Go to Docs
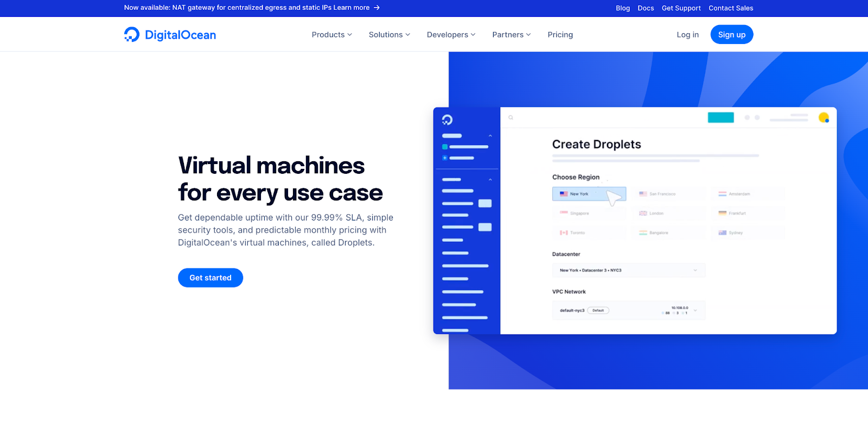Viewport: 868px width, 441px height. [646, 8]
